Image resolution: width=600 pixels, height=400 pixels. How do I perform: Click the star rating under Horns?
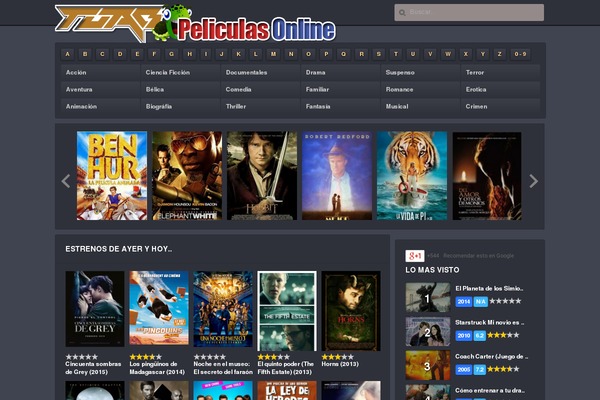(338, 357)
